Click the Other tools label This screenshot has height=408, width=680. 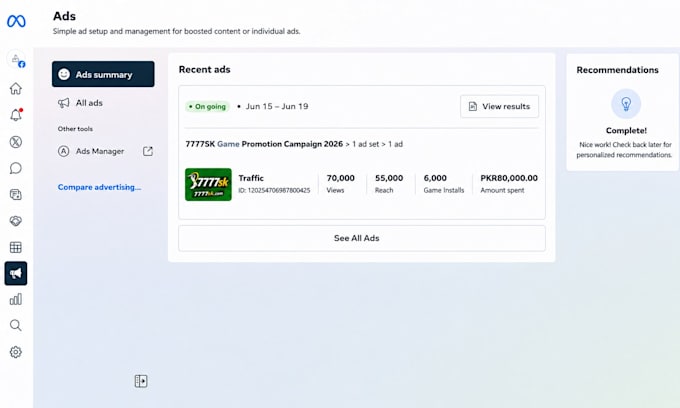pos(75,129)
